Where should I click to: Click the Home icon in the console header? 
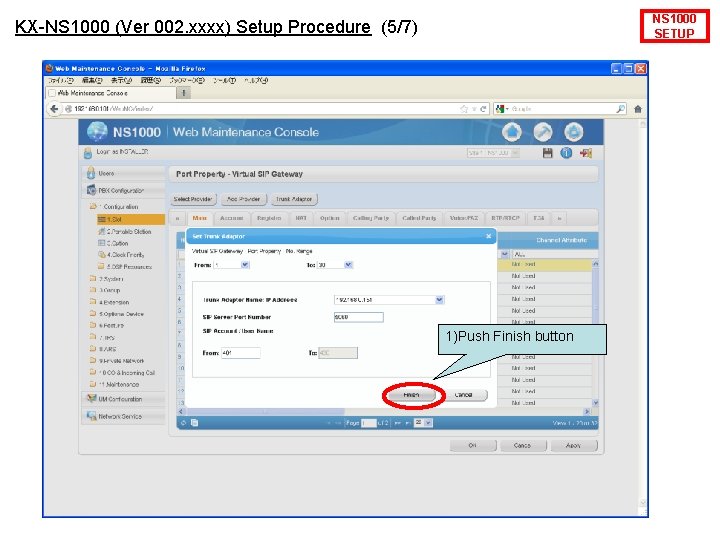[512, 132]
